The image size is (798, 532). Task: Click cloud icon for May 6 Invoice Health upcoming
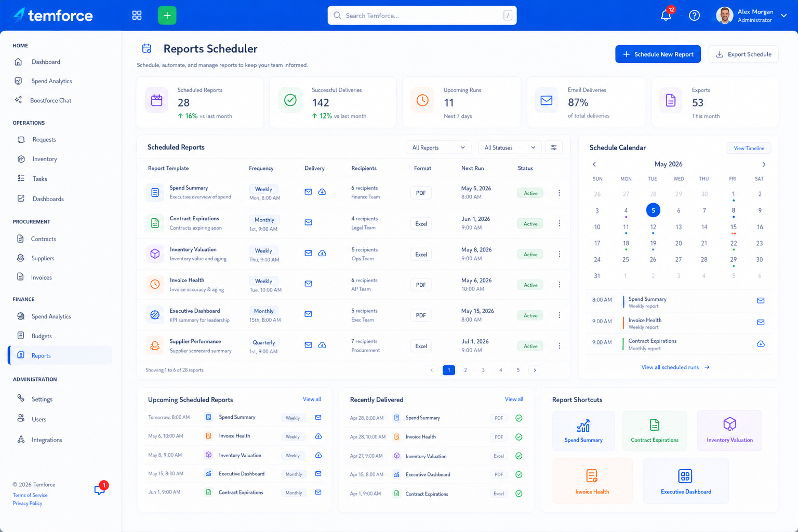(x=318, y=436)
